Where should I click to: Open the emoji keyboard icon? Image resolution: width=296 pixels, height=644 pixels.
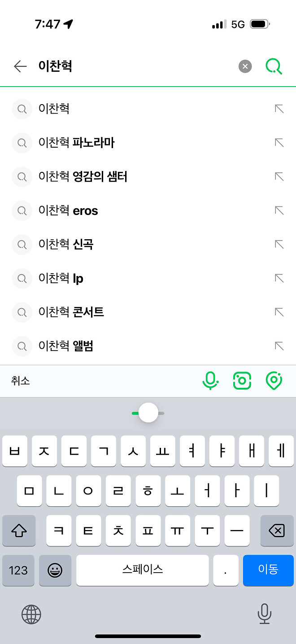(x=55, y=570)
